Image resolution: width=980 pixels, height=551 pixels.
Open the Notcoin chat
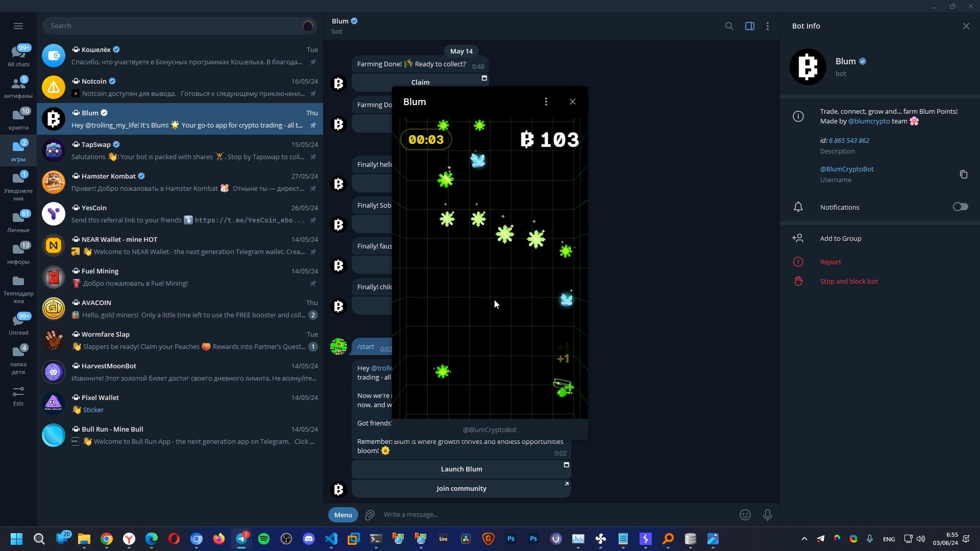[x=180, y=87]
